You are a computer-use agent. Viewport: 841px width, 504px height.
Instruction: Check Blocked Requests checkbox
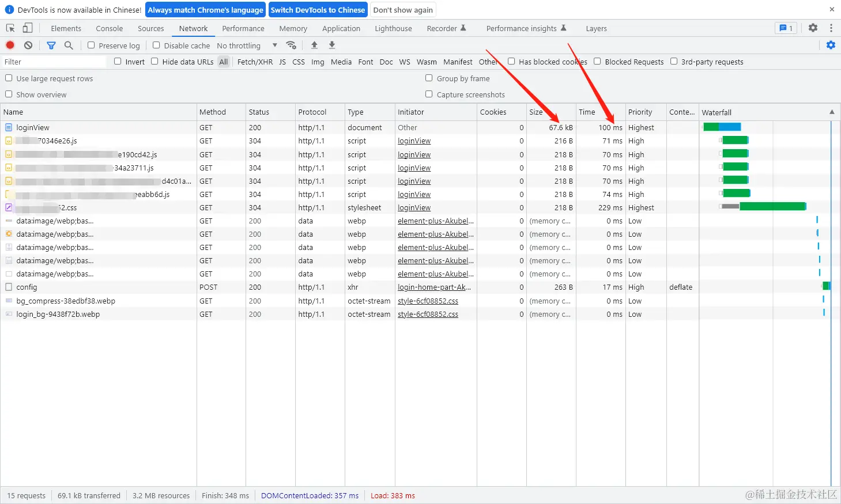[x=597, y=61]
